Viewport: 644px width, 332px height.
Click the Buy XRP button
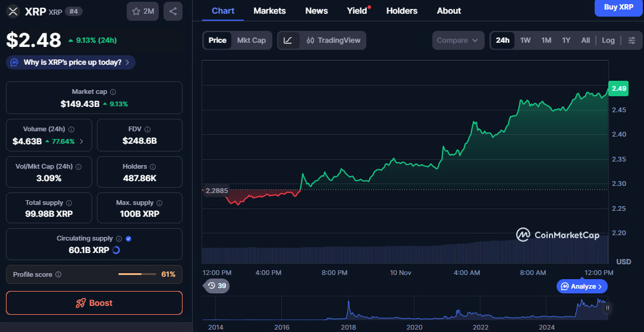tap(618, 7)
